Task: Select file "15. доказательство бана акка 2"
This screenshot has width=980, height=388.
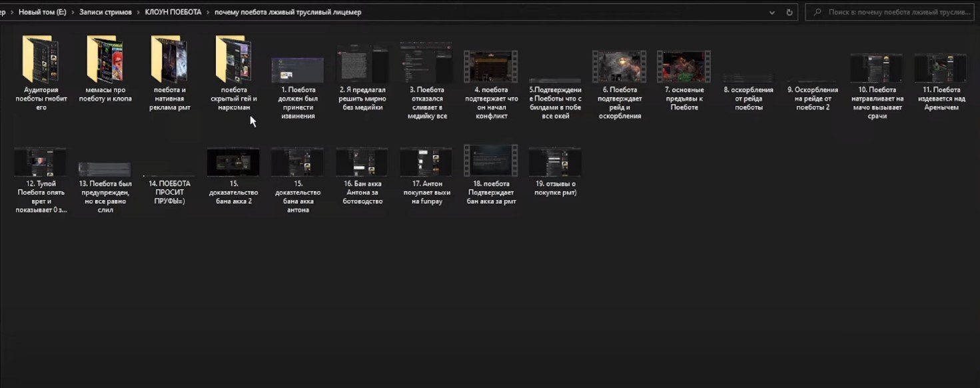Action: (233, 163)
